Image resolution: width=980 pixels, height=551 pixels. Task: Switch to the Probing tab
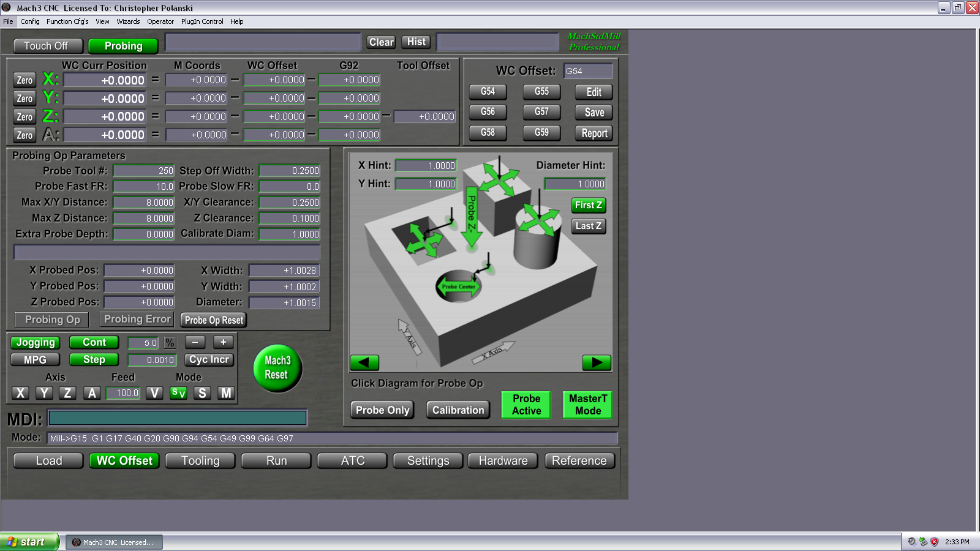[x=123, y=46]
